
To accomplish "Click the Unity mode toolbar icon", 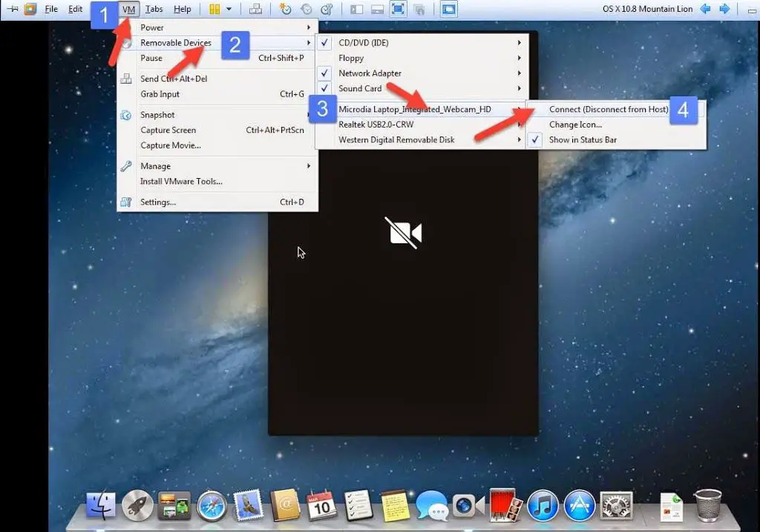I will [420, 9].
